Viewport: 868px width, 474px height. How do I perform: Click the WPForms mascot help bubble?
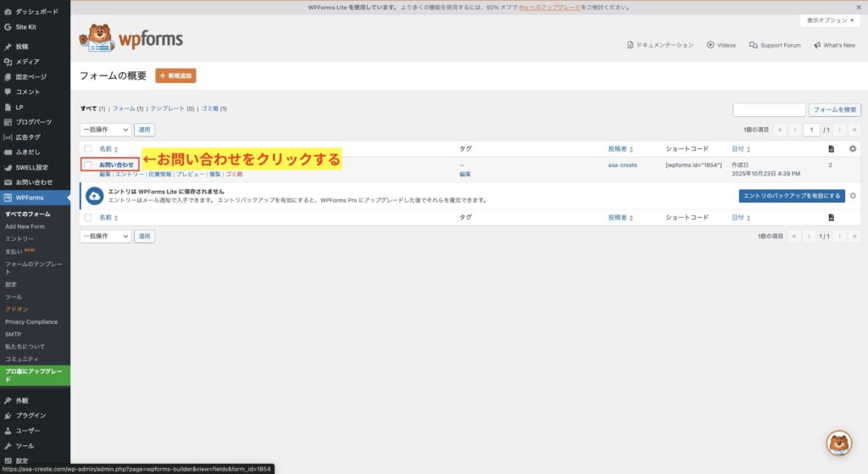click(x=838, y=443)
